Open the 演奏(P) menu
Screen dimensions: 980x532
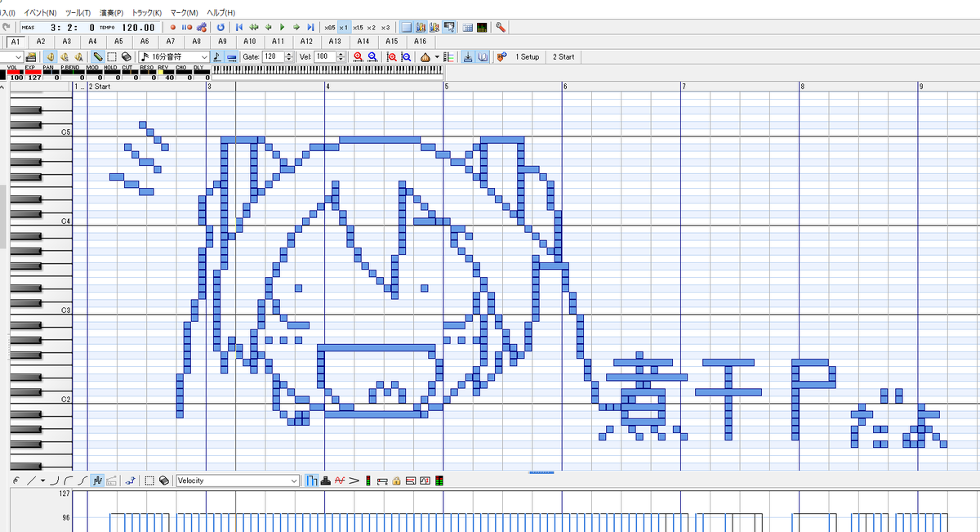coord(111,13)
